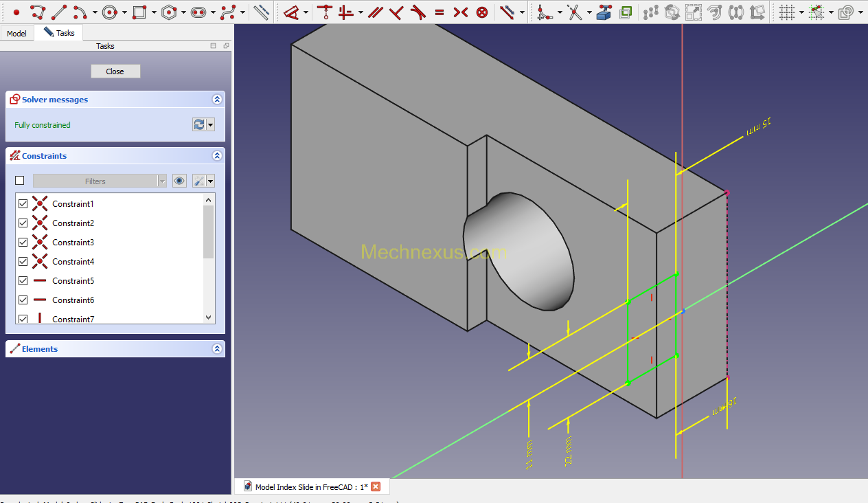The width and height of the screenshot is (868, 503).
Task: Collapse the Solver messages section
Action: (217, 100)
